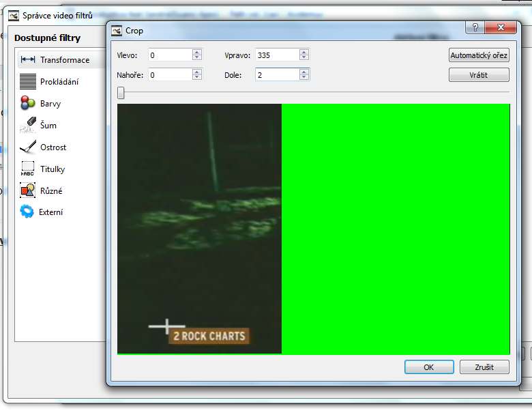Focus the Nahoře input field

click(x=170, y=74)
